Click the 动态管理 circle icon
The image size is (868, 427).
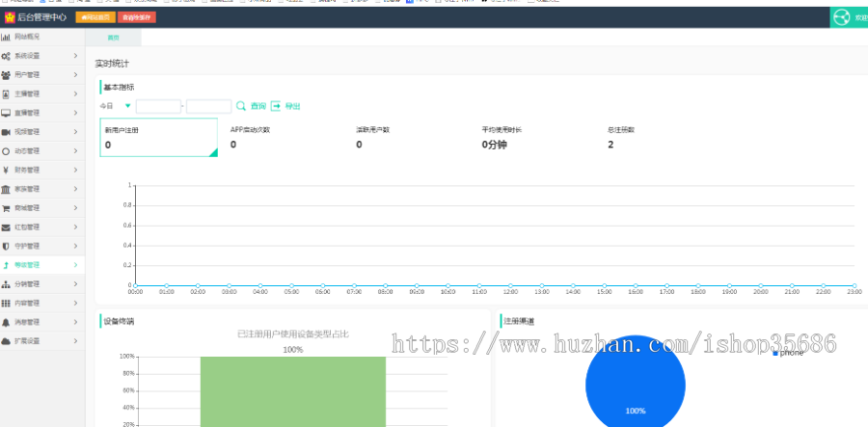tap(6, 151)
